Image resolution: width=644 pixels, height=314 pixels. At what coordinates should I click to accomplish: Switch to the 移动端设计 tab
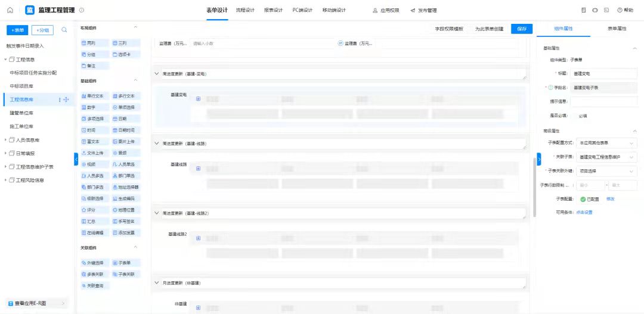(335, 10)
